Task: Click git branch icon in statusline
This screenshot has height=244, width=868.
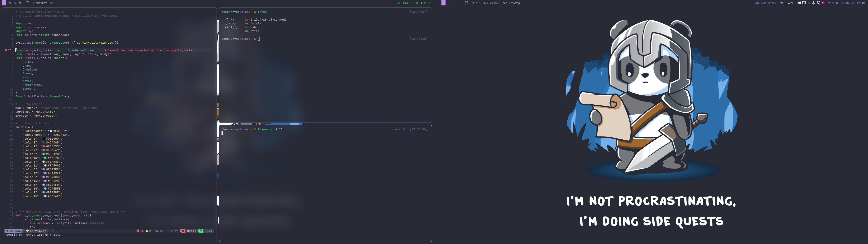Action: pyautogui.click(x=53, y=231)
